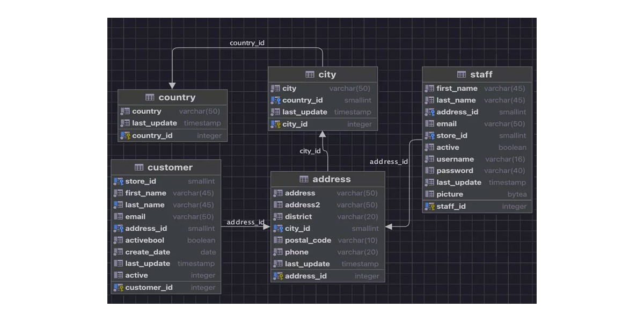644x322 pixels.
Task: Click foreign key icon of city_id in address table
Action: 278,229
